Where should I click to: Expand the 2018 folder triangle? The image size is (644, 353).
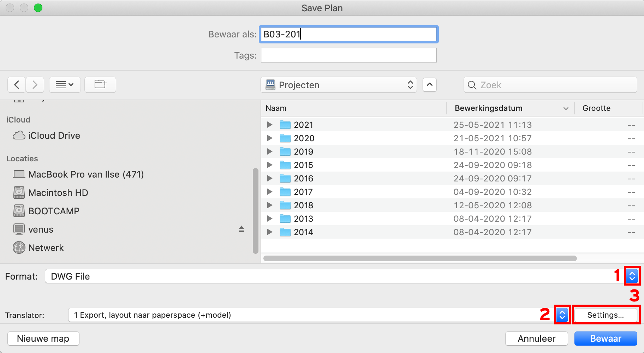point(270,205)
